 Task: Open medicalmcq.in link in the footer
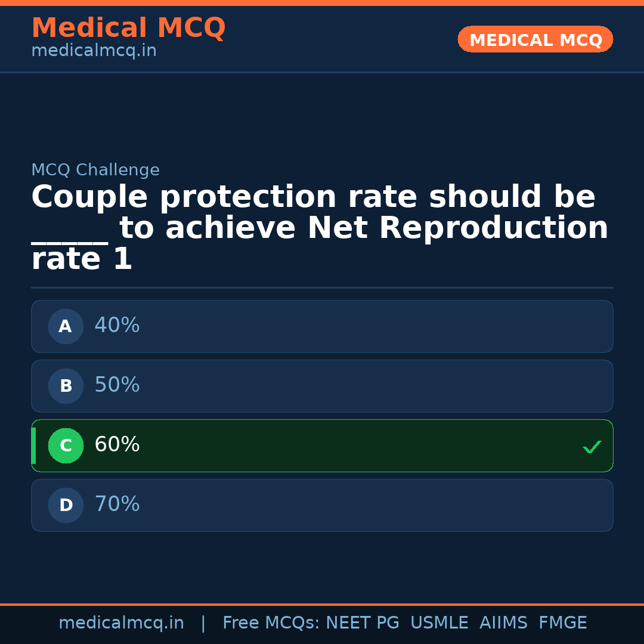coord(121,623)
